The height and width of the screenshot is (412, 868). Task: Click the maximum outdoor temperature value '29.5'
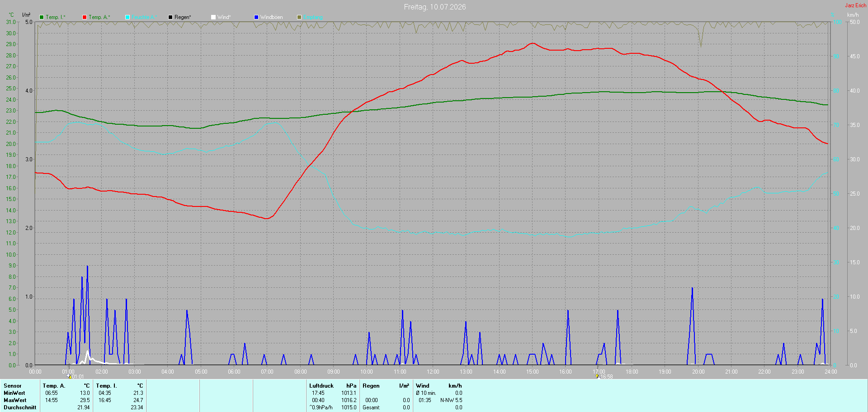coord(85,400)
